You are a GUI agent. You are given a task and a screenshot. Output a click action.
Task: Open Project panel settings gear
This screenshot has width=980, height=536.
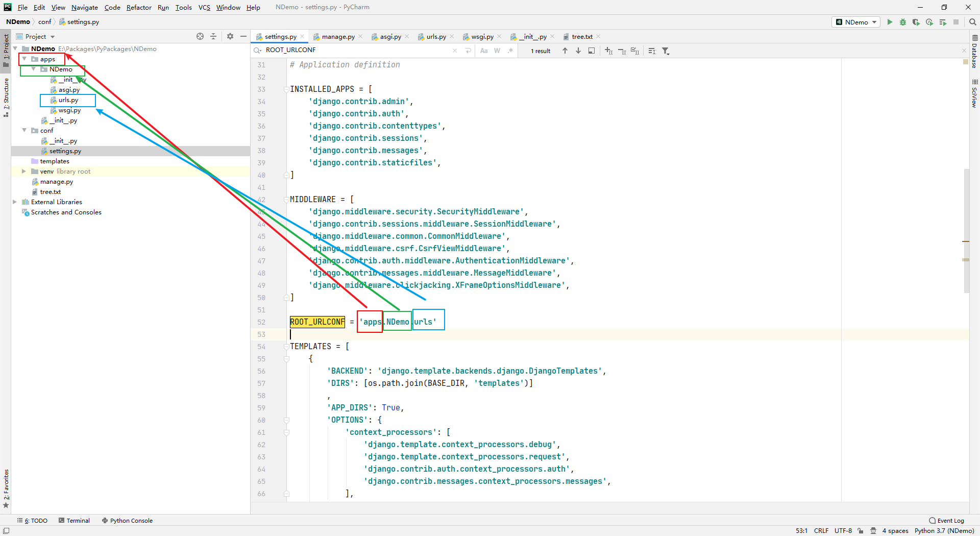pyautogui.click(x=230, y=36)
